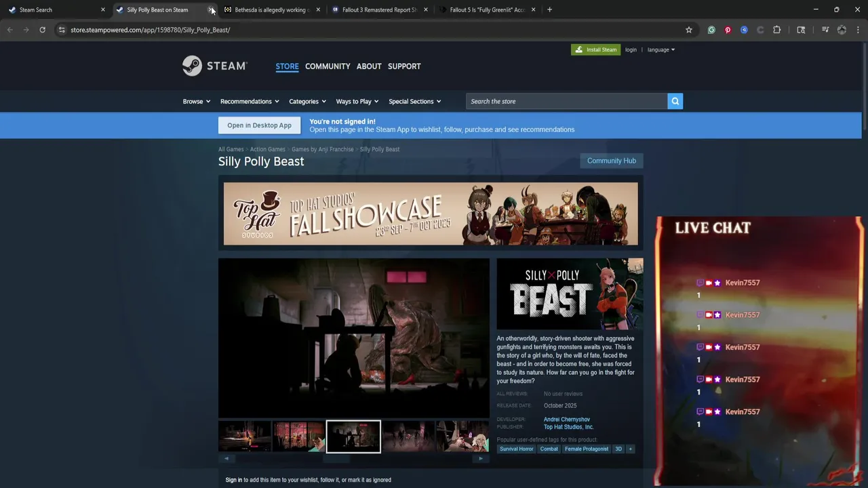Image resolution: width=868 pixels, height=488 pixels.
Task: Open the COMMUNITY menu item
Action: [328, 66]
